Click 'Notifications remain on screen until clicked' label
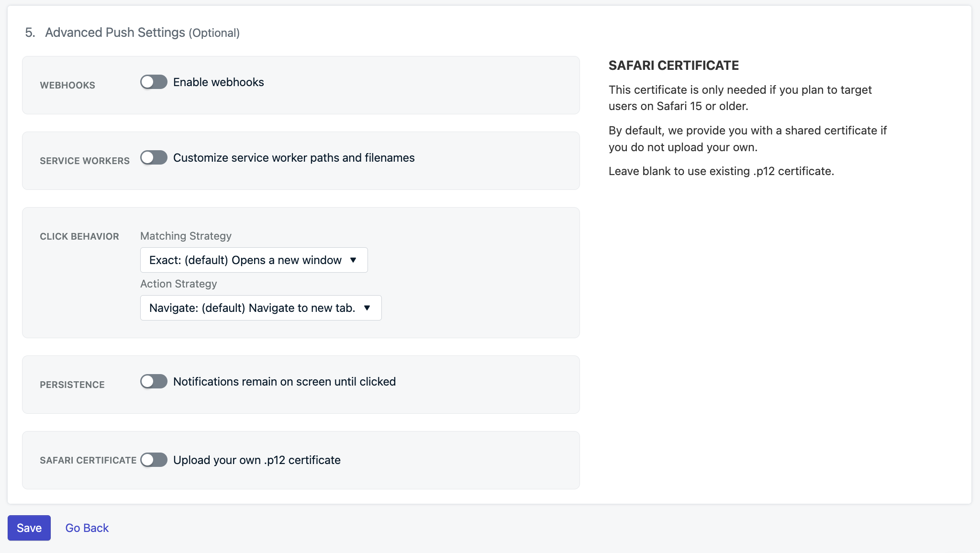 point(284,382)
